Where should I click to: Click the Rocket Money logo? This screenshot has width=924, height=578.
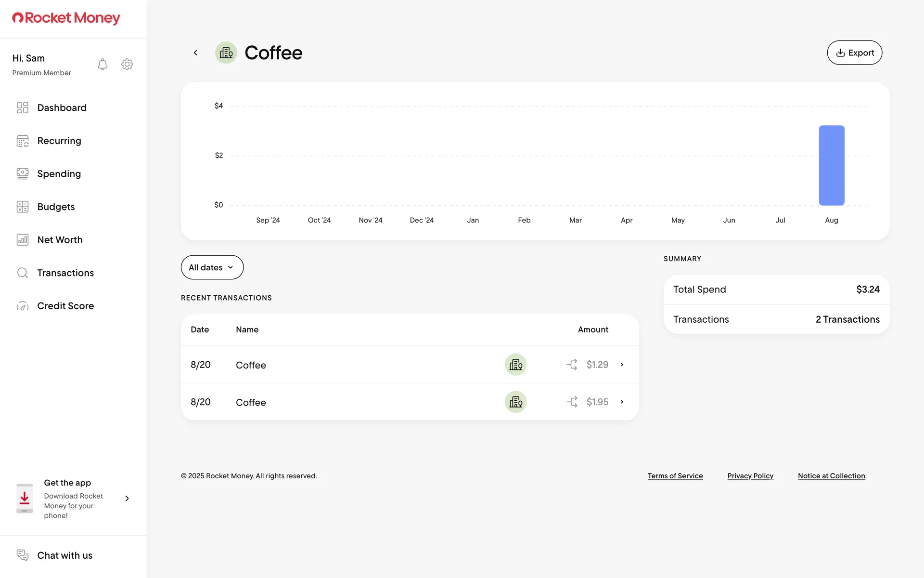click(x=66, y=18)
